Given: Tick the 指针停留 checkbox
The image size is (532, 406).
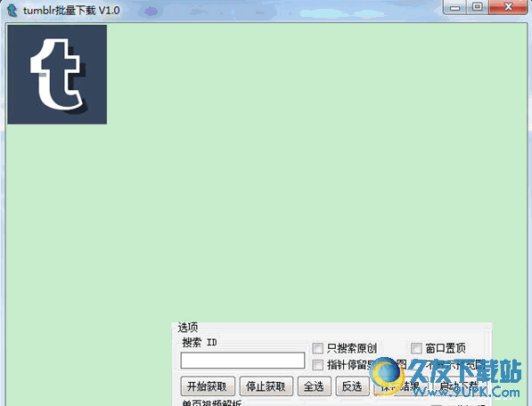Looking at the screenshot, I should [x=317, y=365].
